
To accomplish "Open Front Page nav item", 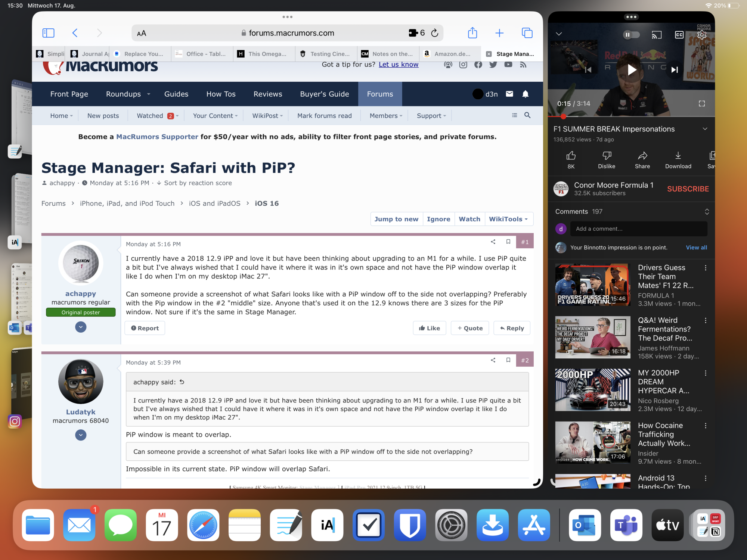I will tap(69, 94).
